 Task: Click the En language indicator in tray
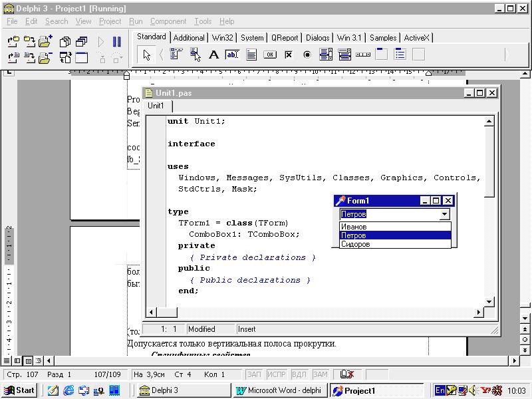pyautogui.click(x=440, y=390)
